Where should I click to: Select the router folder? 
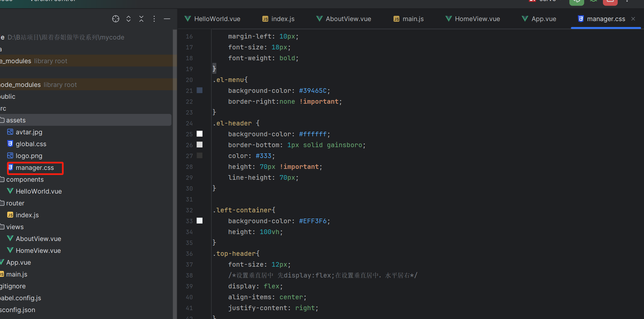(15, 203)
